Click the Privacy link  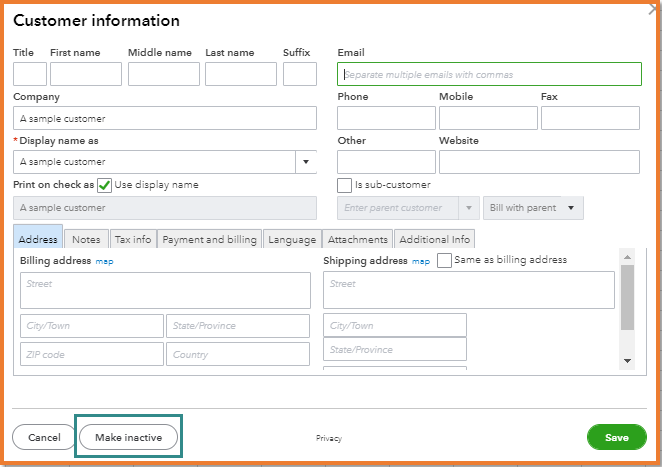[329, 438]
